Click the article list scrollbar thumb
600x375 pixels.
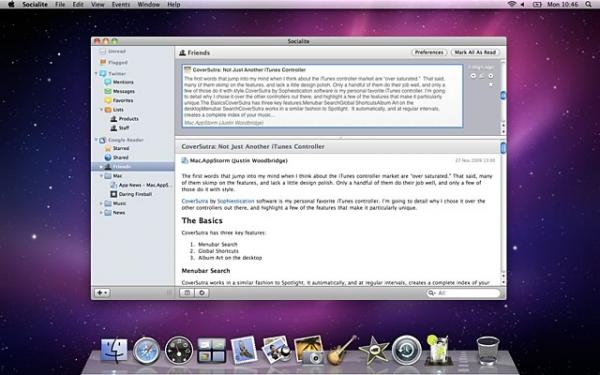click(x=503, y=95)
